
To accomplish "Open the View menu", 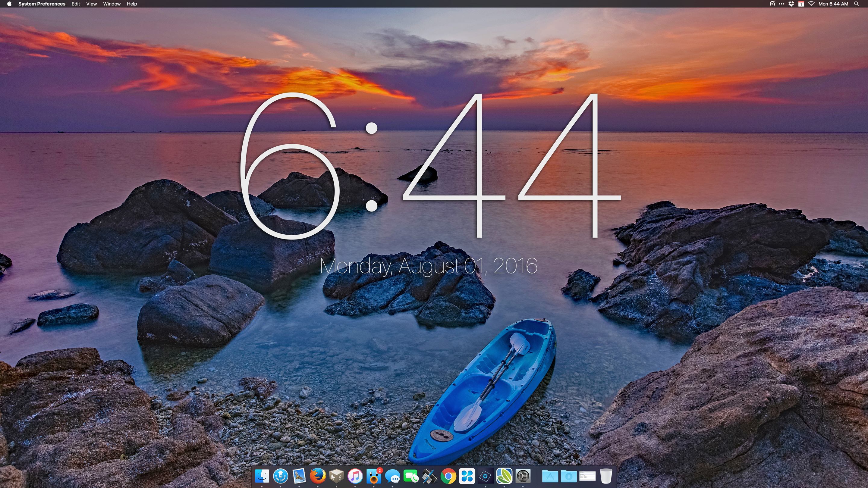I will (91, 4).
